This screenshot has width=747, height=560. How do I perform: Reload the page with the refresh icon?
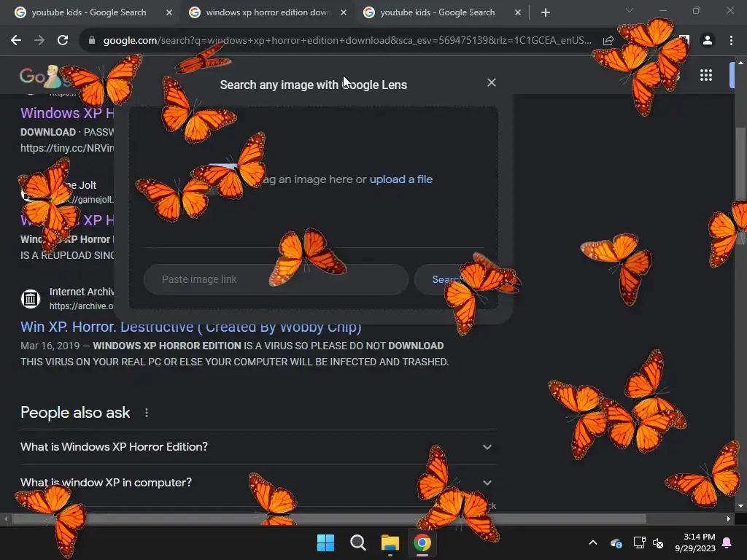coord(63,41)
